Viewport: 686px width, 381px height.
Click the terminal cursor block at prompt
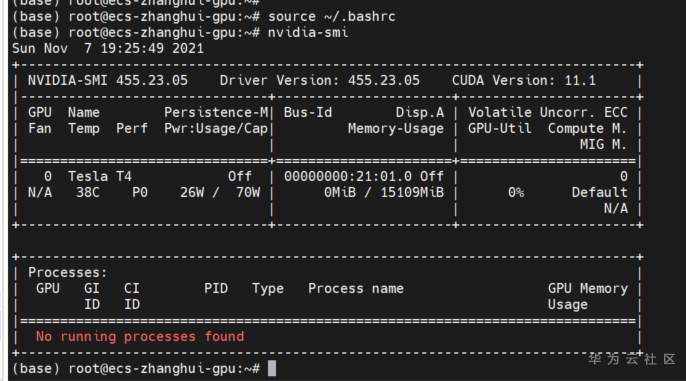click(272, 368)
